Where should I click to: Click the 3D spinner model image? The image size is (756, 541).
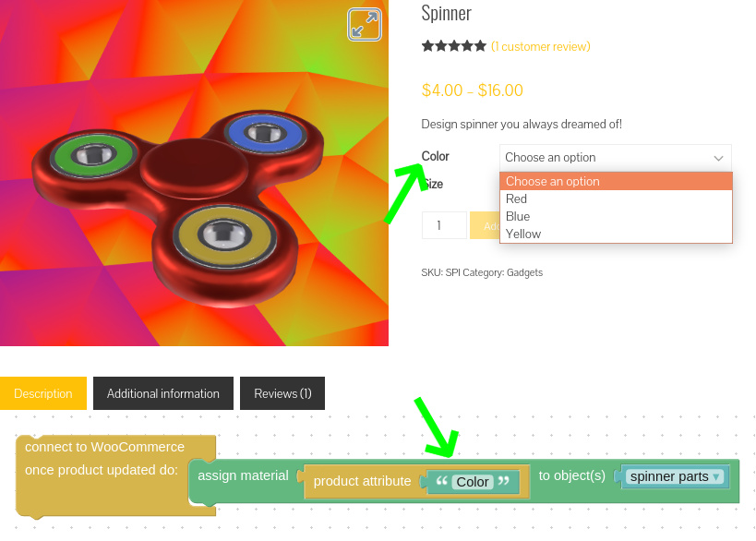point(178,208)
